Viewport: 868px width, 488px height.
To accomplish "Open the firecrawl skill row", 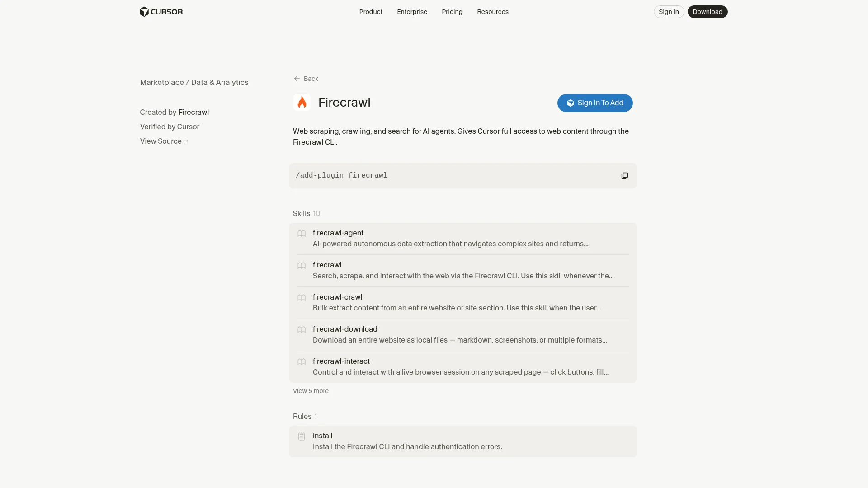I will click(462, 271).
